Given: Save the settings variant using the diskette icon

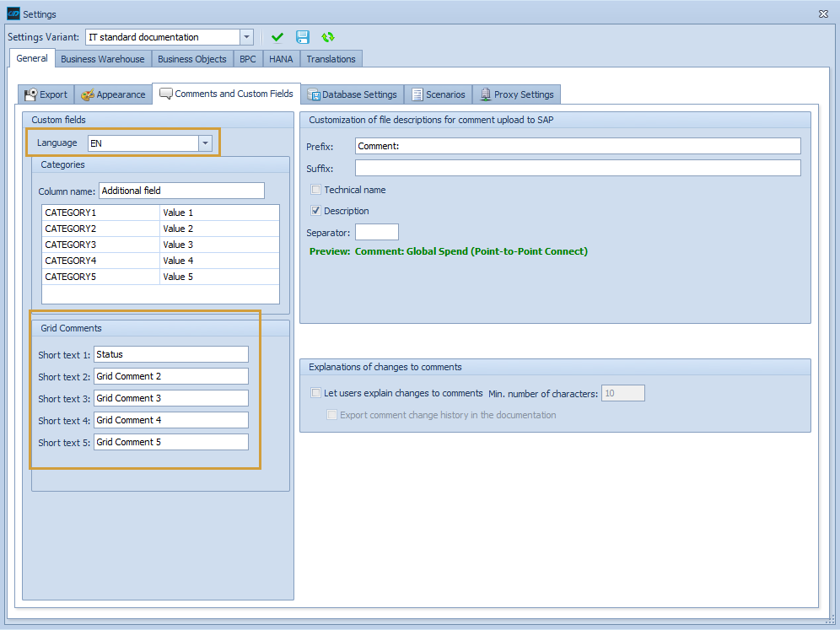Looking at the screenshot, I should [303, 37].
